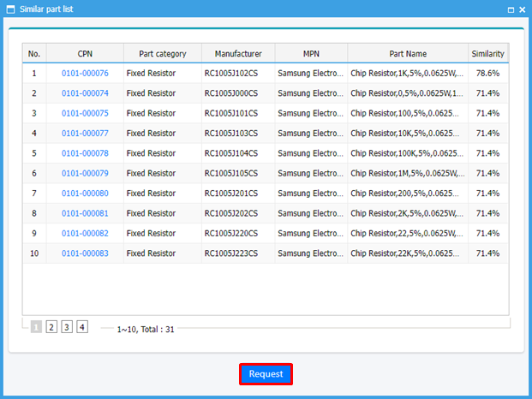Jump to page 4 of results
The width and height of the screenshot is (532, 399).
pyautogui.click(x=82, y=327)
